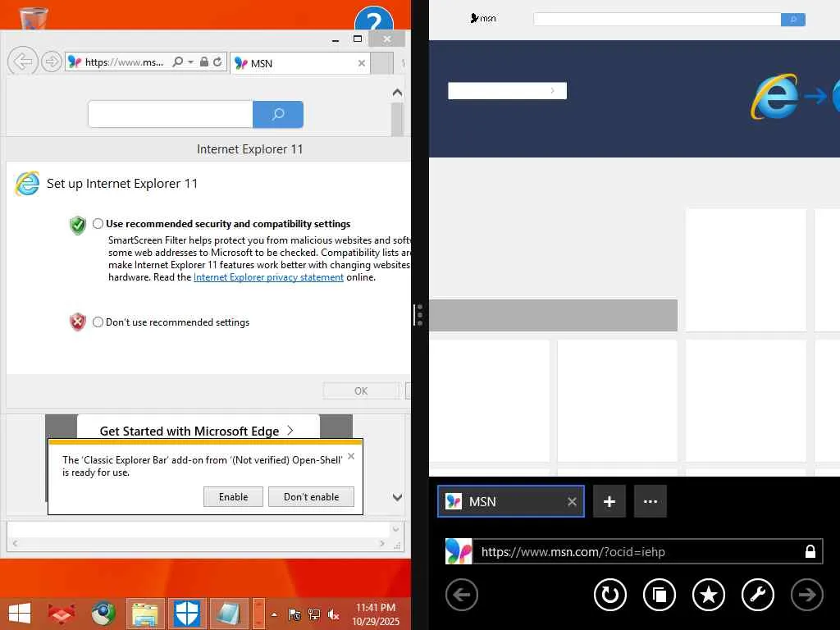Open the notepad app on taskbar

[x=229, y=614]
